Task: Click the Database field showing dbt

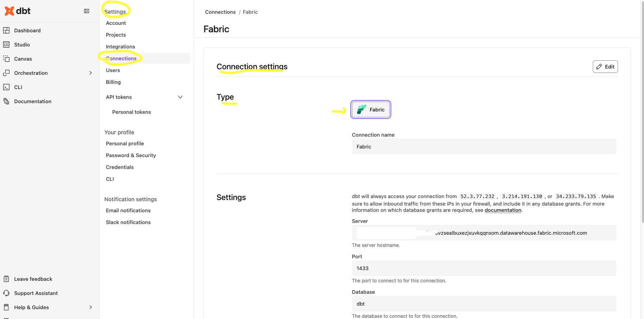Action: [x=484, y=304]
